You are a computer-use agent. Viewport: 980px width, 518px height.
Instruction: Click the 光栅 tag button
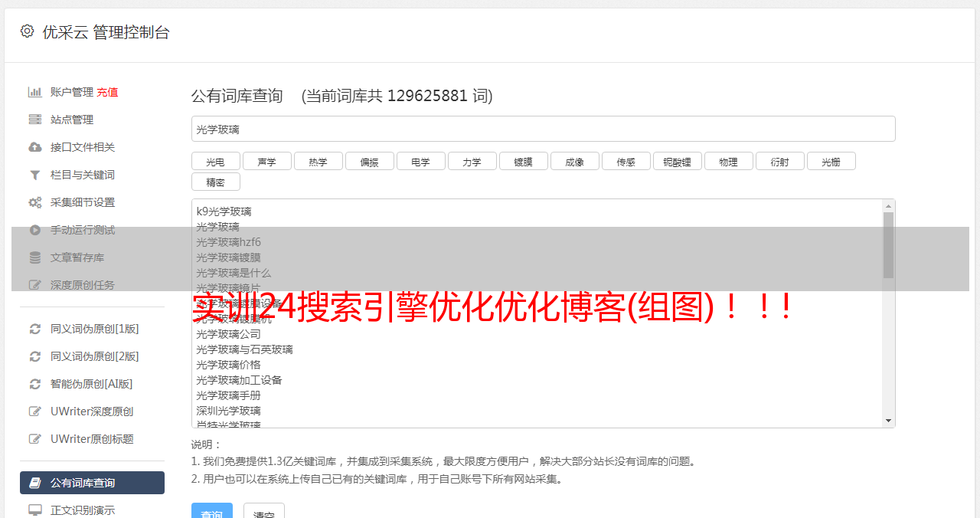tap(831, 162)
